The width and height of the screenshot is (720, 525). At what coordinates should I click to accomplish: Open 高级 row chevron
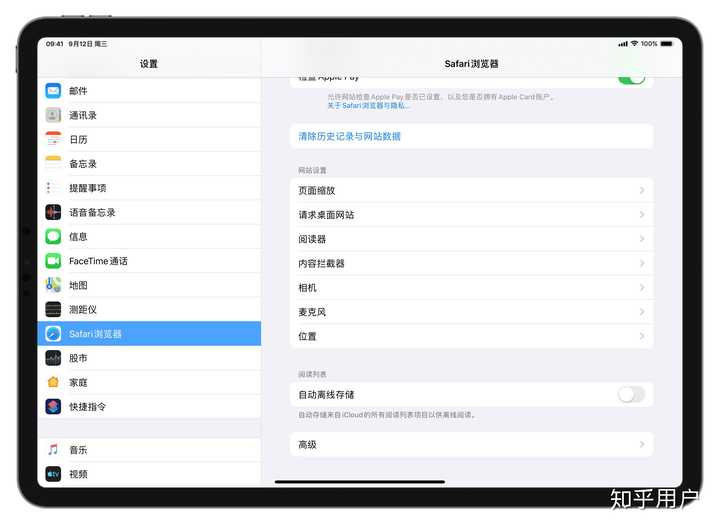coord(642,444)
